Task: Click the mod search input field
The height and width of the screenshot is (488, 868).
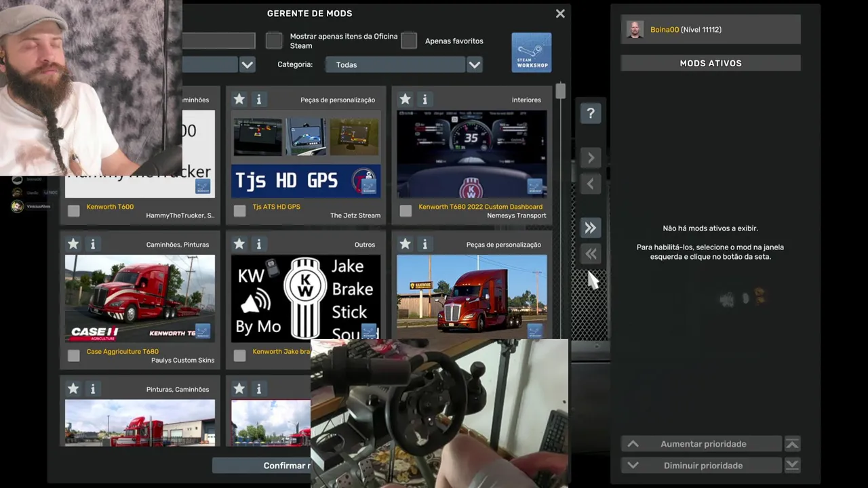Action: [218, 41]
